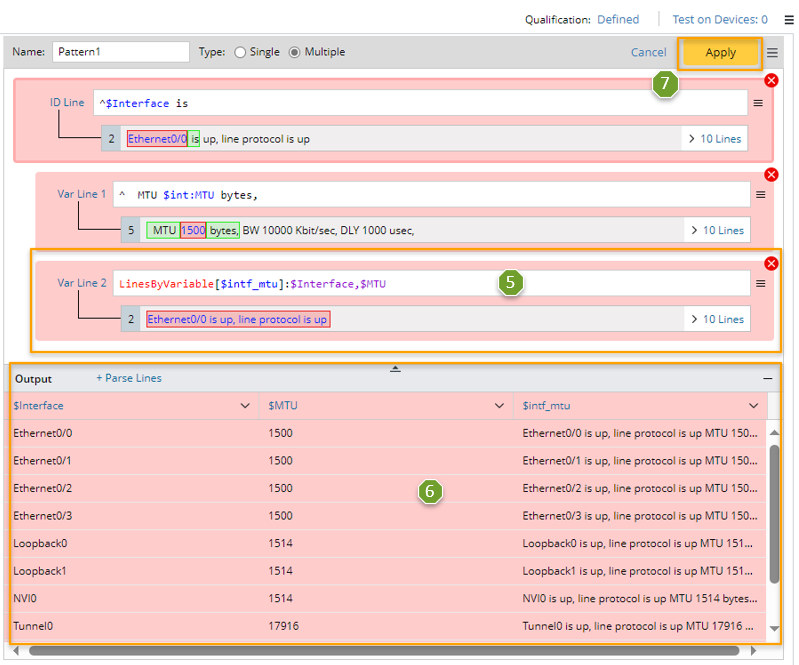Image resolution: width=799 pixels, height=665 pixels.
Task: Delete the ID Line with red X
Action: click(x=771, y=80)
